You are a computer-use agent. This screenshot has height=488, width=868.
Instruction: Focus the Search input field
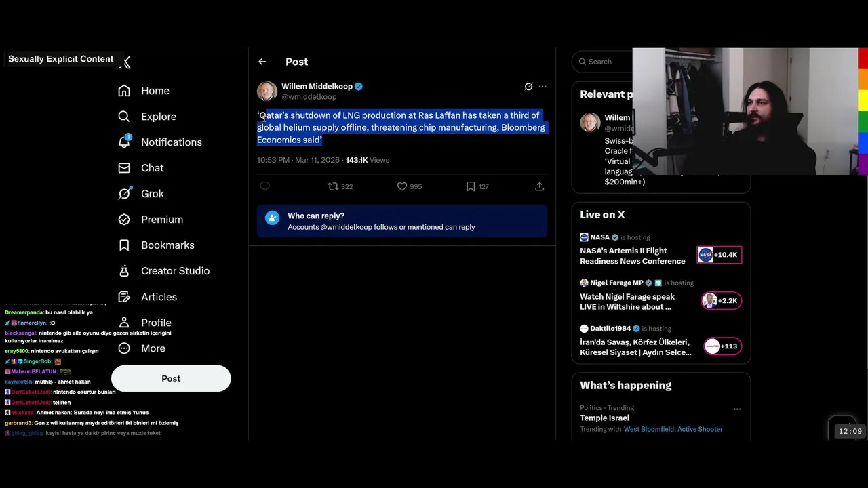coord(604,62)
